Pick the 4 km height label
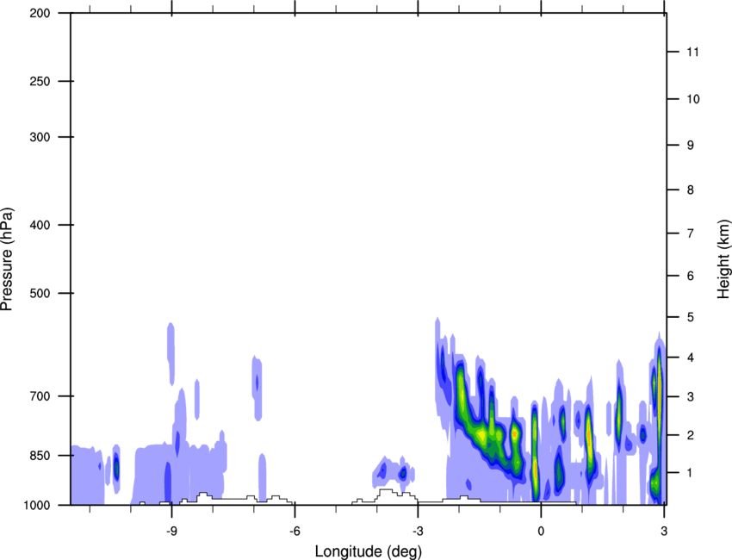The height and width of the screenshot is (560, 732). click(x=691, y=358)
